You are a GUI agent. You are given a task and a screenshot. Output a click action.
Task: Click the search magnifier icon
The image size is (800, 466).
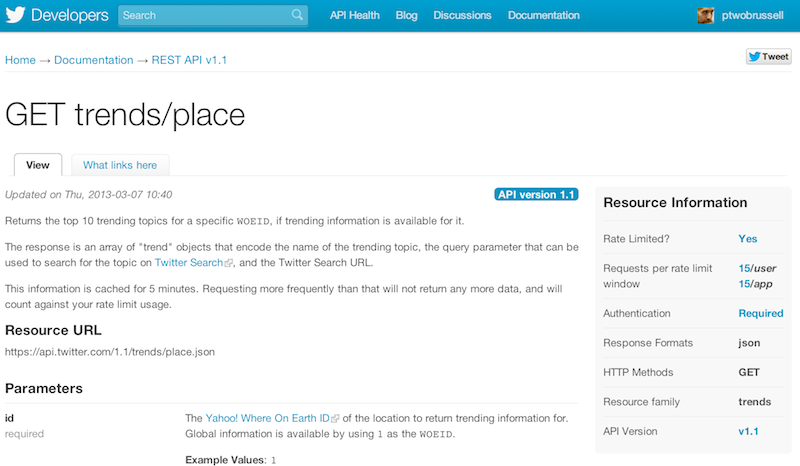pyautogui.click(x=297, y=15)
